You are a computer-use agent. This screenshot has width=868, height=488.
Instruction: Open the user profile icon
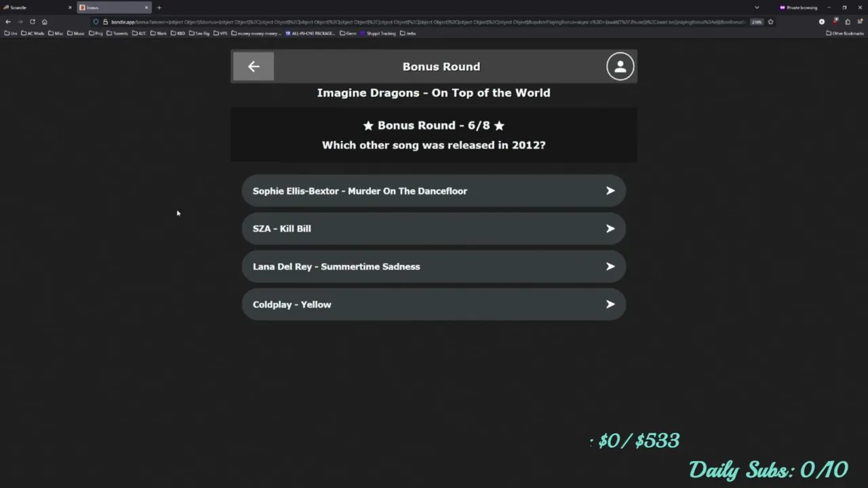(x=620, y=66)
